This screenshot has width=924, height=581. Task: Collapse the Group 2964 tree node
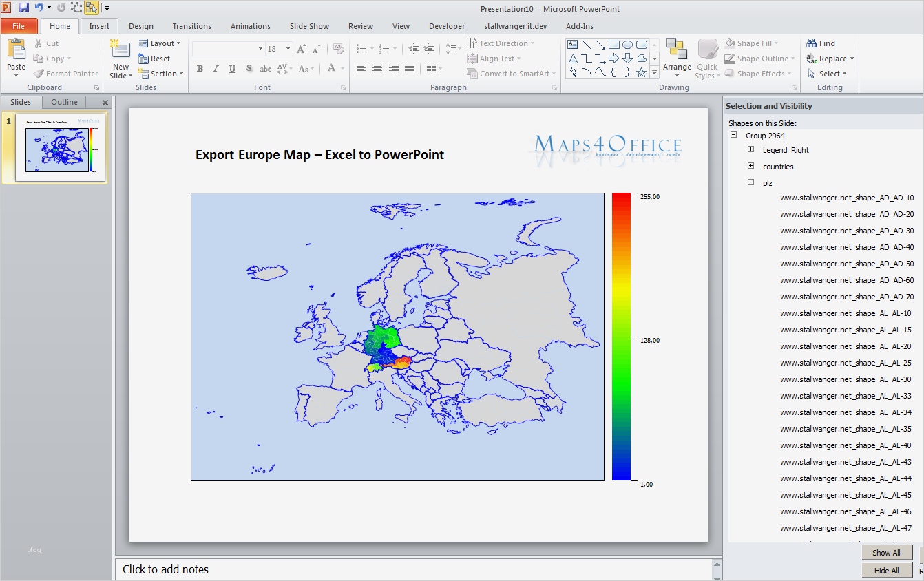(733, 135)
